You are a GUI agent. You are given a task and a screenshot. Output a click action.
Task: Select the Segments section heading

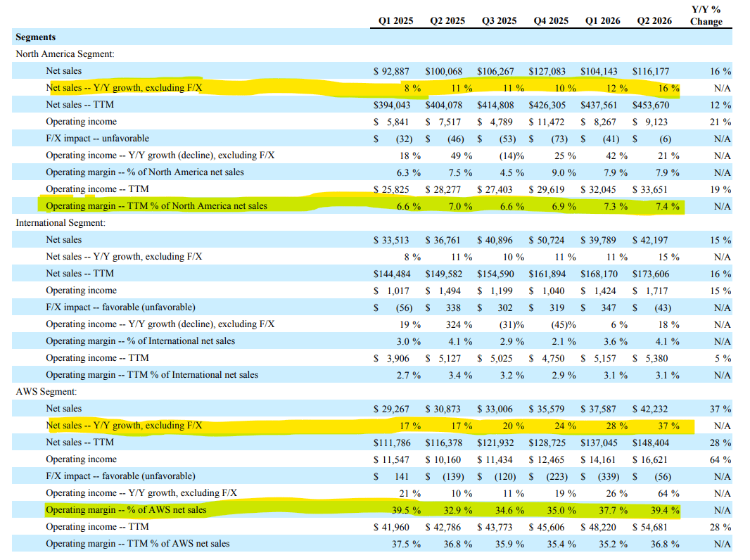tap(35, 37)
